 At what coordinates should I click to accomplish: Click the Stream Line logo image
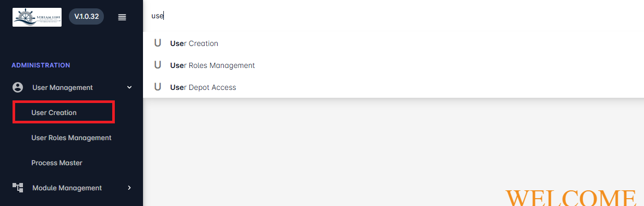(x=37, y=17)
